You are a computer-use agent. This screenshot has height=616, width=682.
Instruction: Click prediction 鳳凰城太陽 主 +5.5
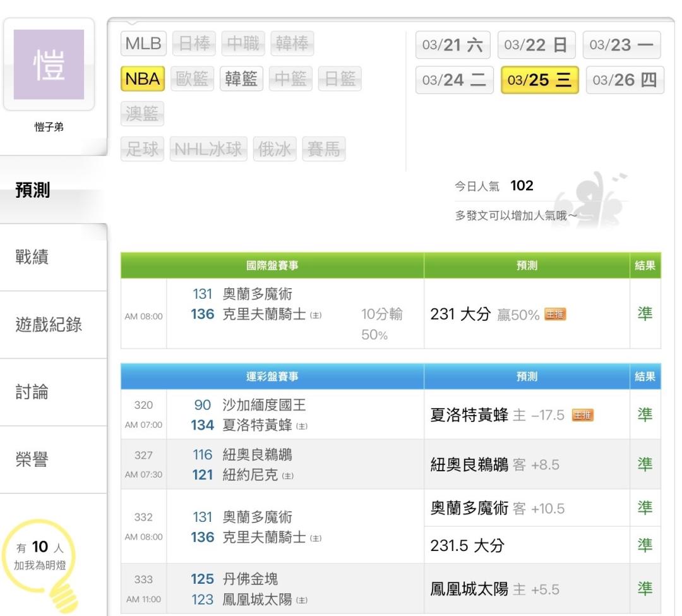[x=495, y=589]
